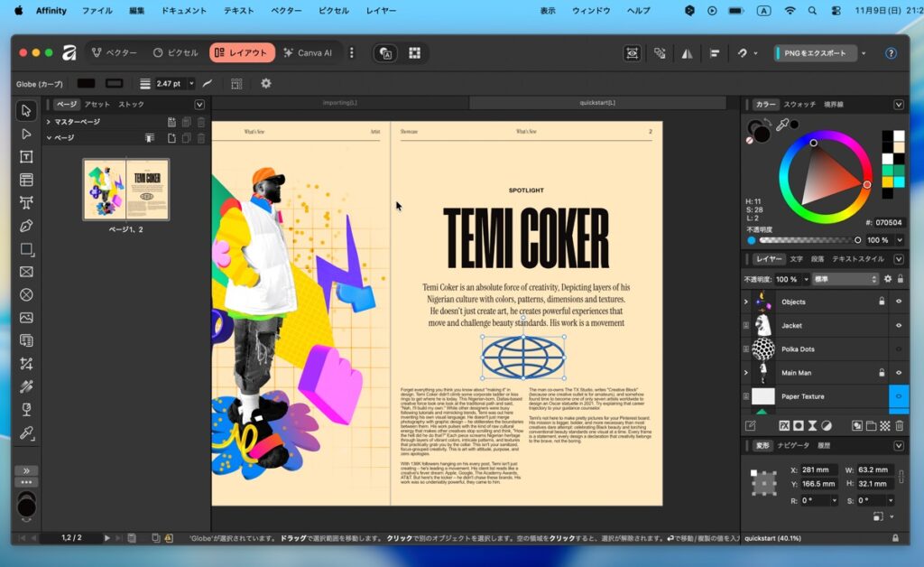This screenshot has width=924, height=567.
Task: Open the stroke width 2.47 pt dropdown
Action: pos(191,84)
